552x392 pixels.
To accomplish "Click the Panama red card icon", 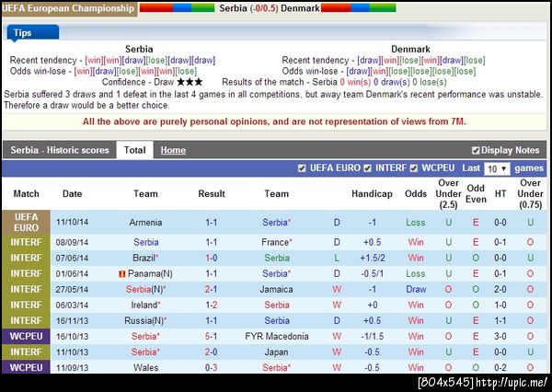I will click(x=122, y=273).
